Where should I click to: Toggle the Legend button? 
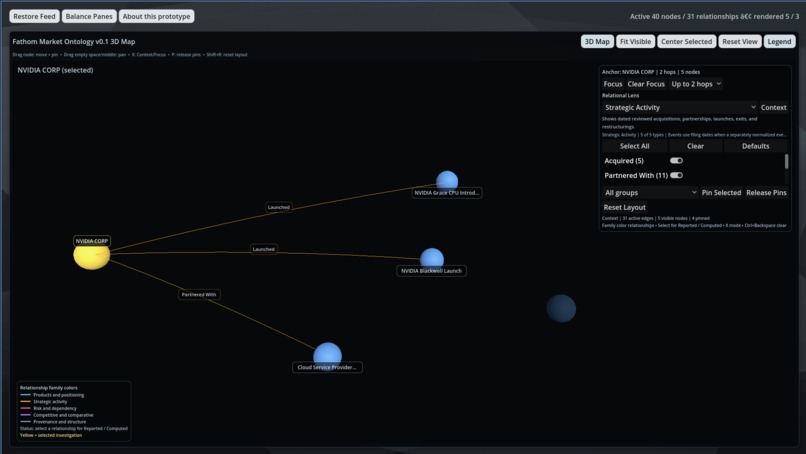tap(779, 42)
